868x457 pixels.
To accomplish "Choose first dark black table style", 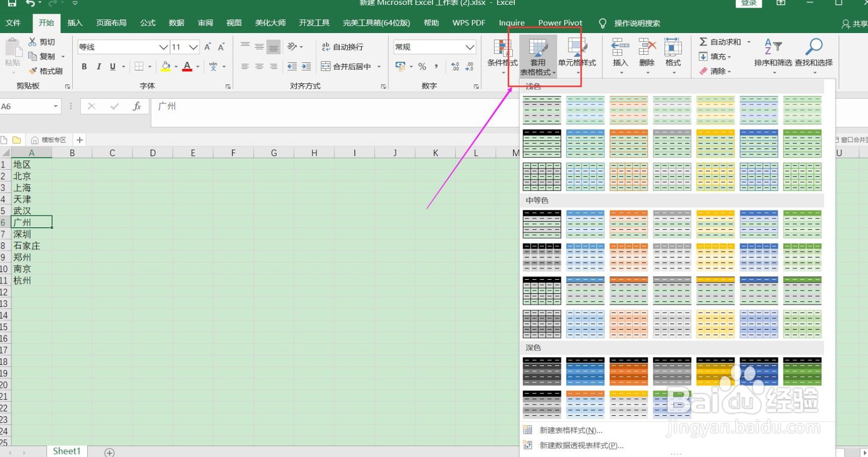I will click(x=542, y=371).
